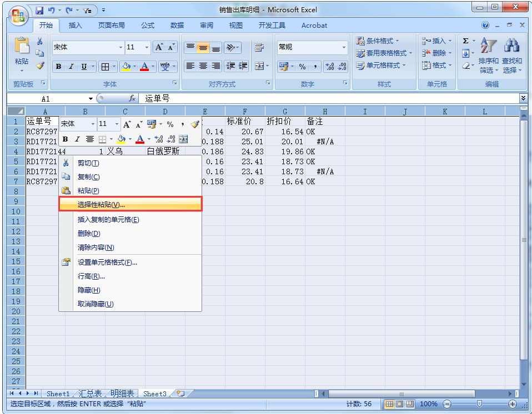
Task: Click the ribbon cut scissors icon
Action: [40, 41]
